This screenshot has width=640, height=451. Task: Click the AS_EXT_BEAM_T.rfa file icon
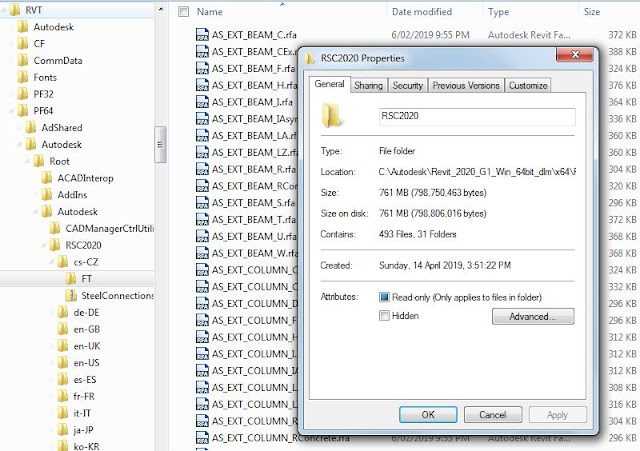[x=202, y=219]
